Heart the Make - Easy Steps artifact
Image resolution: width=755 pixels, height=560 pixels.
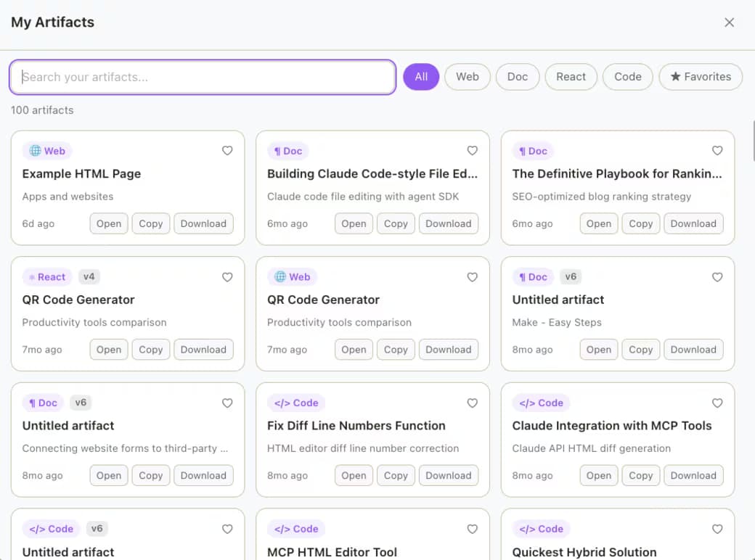tap(717, 277)
